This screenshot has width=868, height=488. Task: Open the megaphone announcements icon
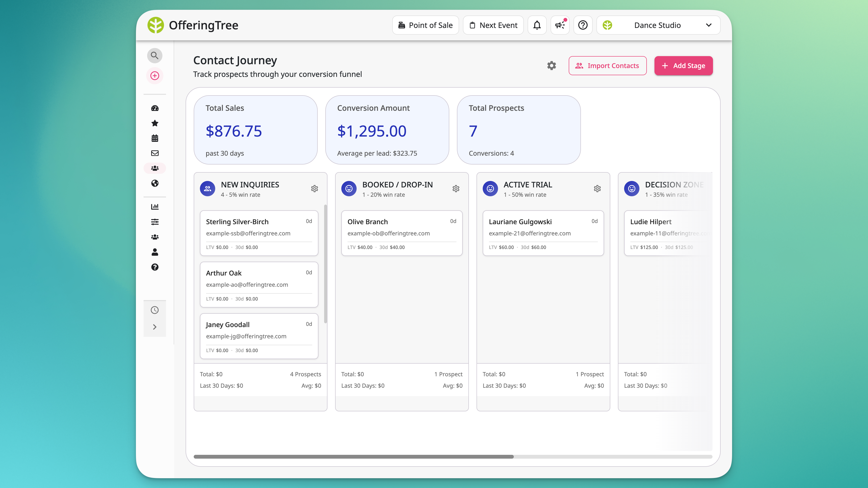[x=560, y=25]
